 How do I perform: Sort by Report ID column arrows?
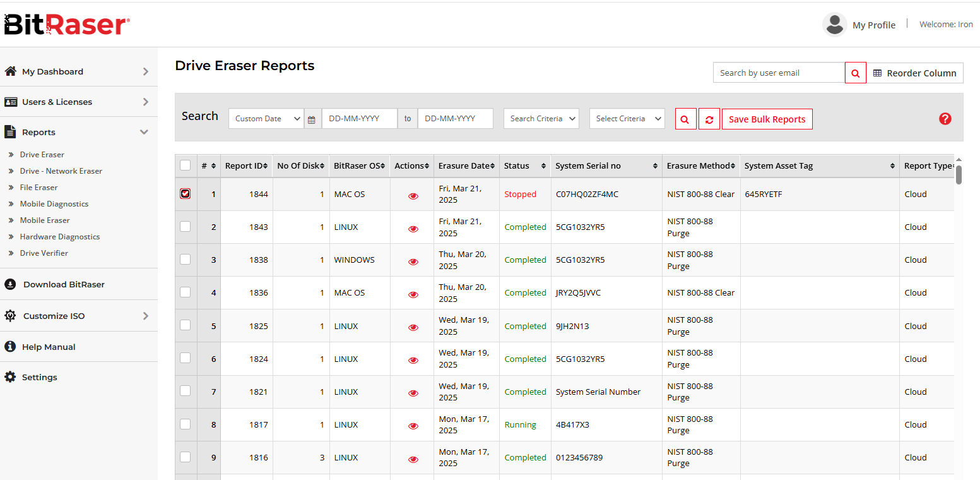point(266,166)
